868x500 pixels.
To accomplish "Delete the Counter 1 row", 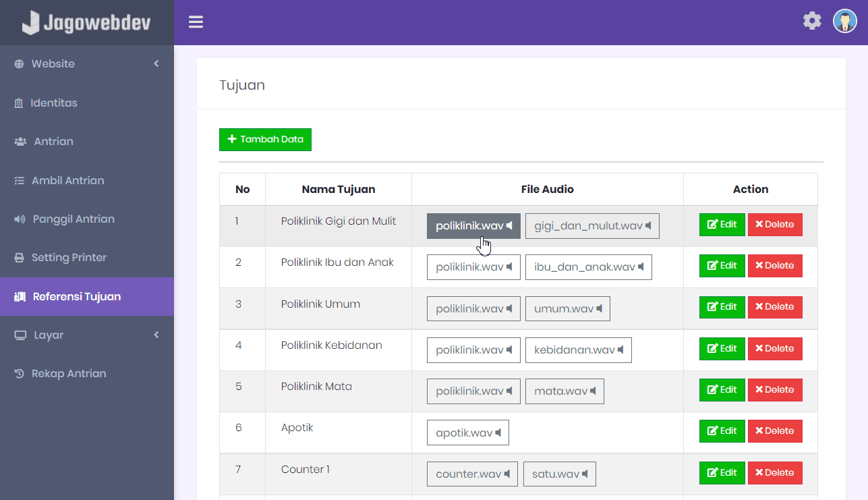I will pyautogui.click(x=775, y=473).
